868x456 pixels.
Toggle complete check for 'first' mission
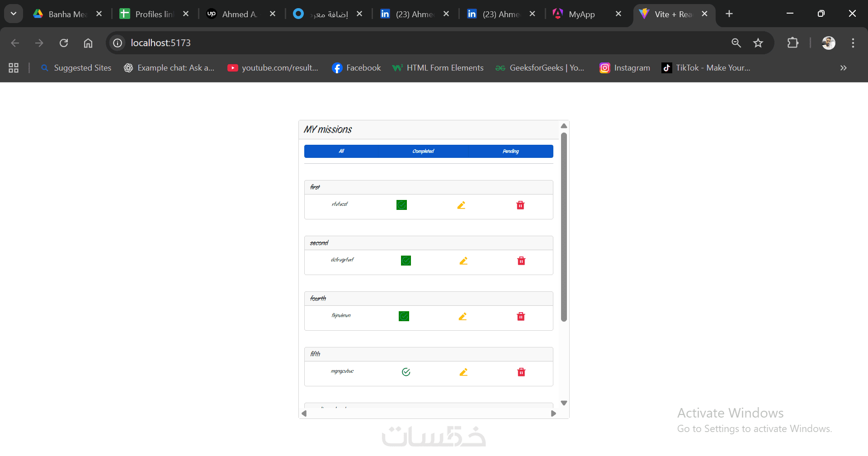(401, 205)
